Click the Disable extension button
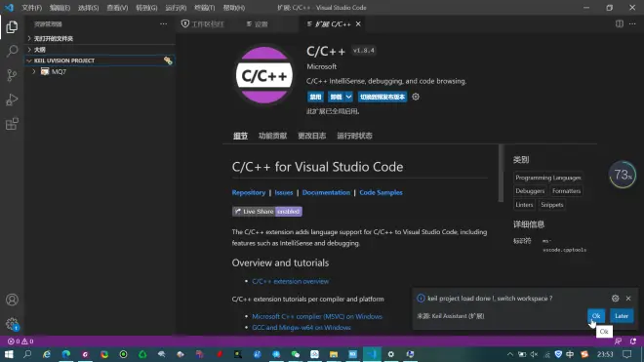Viewport: 644px width, 362px height. pos(315,97)
